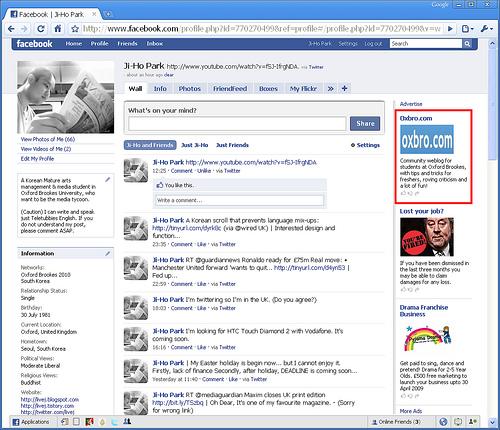Screen dimensions: 500x430
Task: Click the Advertise link
Action: 411,104
